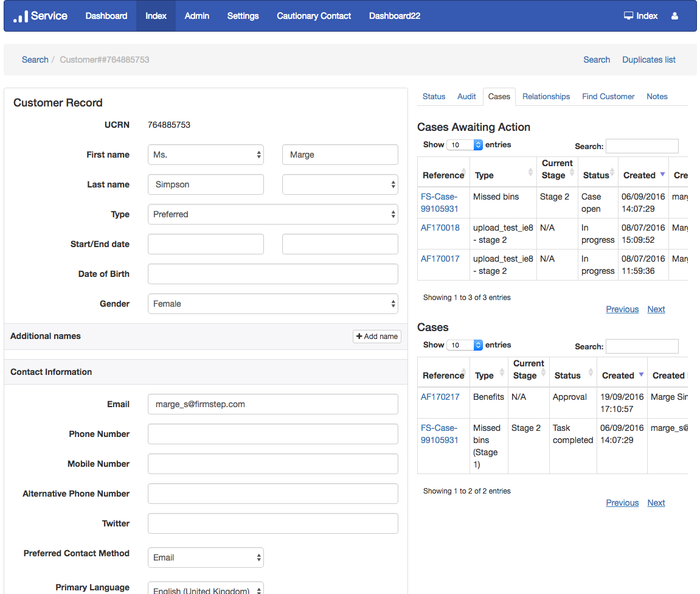
Task: Open case AF170217 Benefits
Action: pos(440,397)
